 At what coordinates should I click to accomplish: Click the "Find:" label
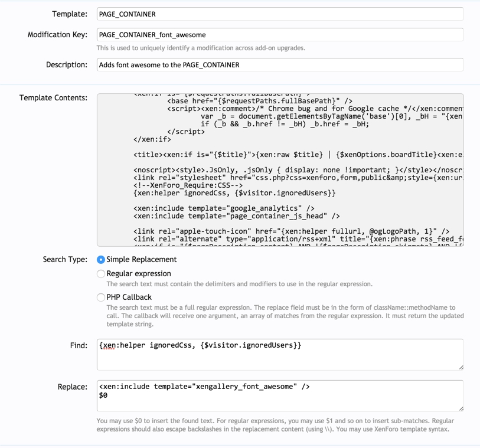click(79, 345)
